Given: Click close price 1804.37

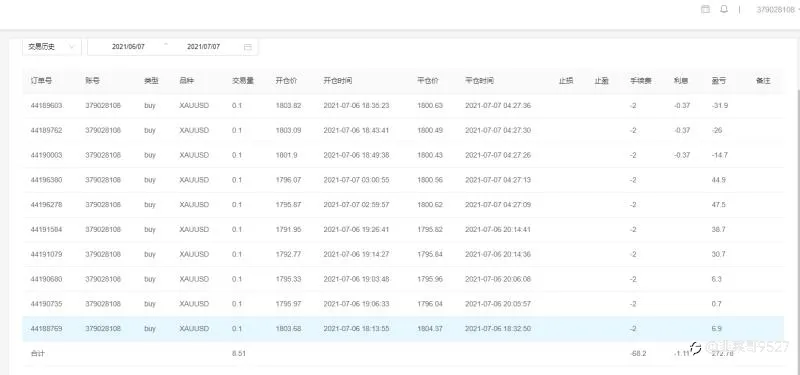Looking at the screenshot, I should [430, 329].
